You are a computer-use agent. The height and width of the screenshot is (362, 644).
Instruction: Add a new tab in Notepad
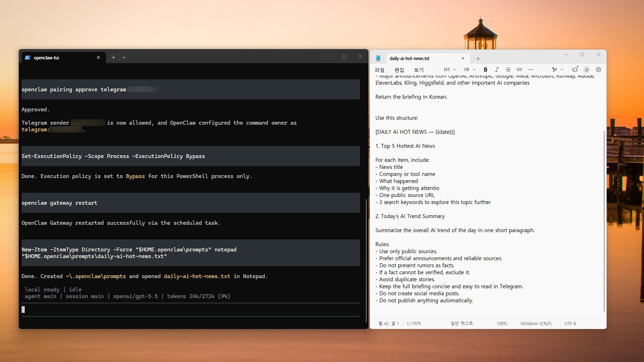(x=478, y=59)
